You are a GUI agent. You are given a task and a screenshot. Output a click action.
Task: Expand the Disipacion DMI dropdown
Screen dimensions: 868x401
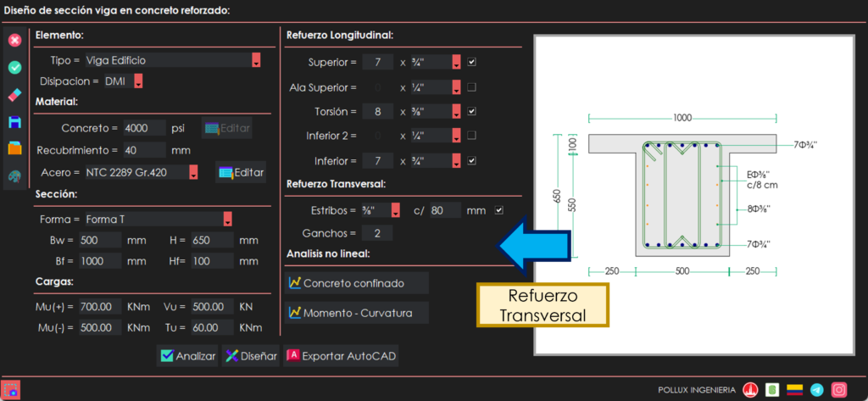coord(139,82)
